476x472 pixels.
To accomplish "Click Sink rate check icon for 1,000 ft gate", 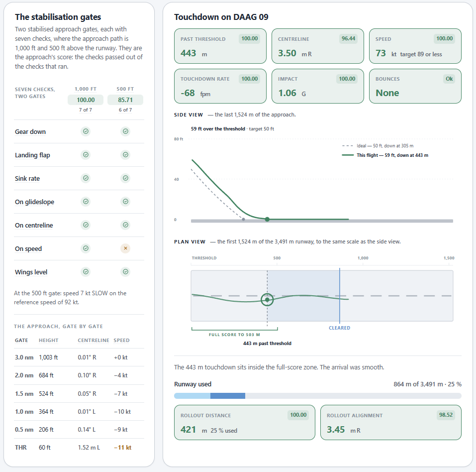I will 86,178.
